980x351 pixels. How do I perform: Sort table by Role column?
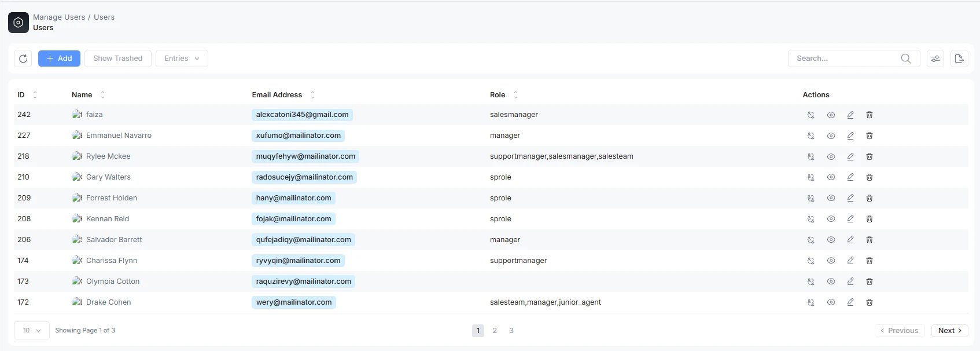(x=515, y=95)
